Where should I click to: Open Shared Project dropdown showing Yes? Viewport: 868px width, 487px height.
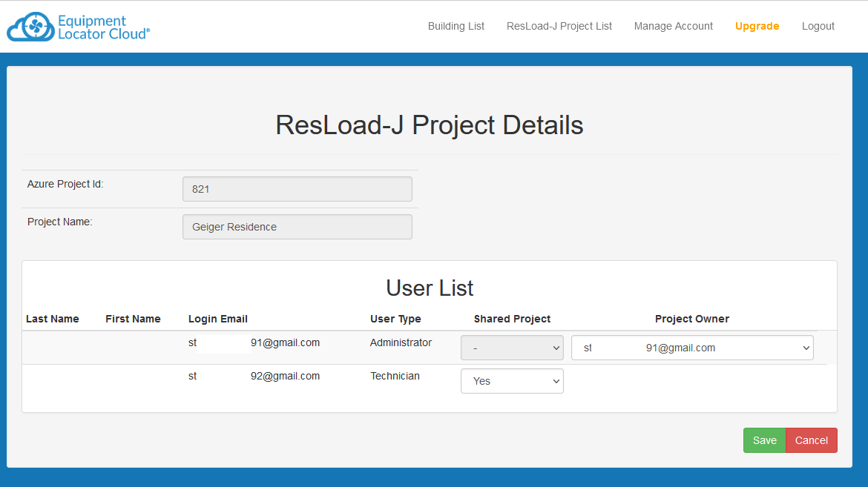pyautogui.click(x=512, y=381)
